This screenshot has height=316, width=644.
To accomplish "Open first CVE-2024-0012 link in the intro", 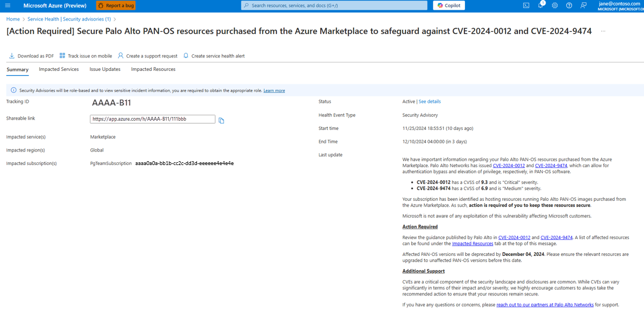I will 509,166.
